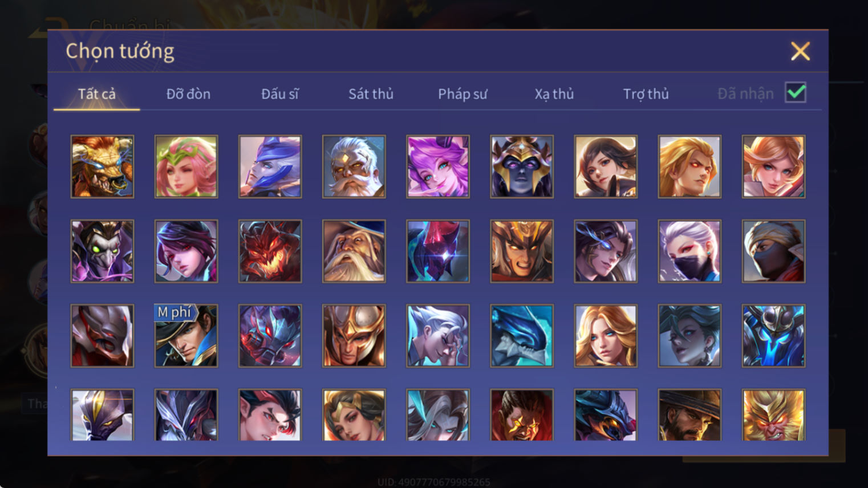Select the 'Tất cả' tab
The width and height of the screenshot is (868, 488).
(x=96, y=94)
